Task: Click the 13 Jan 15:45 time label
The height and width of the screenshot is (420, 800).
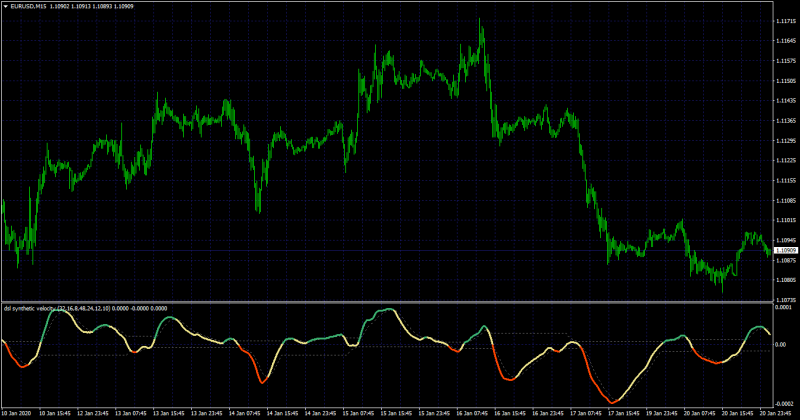Action: click(168, 413)
